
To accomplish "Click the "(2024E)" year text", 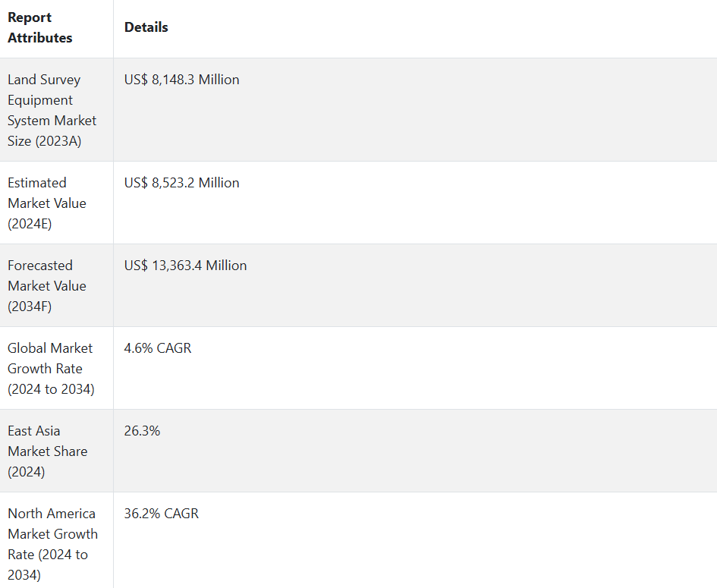I will click(30, 224).
